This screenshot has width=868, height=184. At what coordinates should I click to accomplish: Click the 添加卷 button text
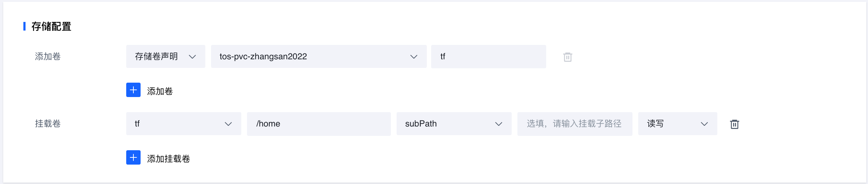tap(160, 91)
